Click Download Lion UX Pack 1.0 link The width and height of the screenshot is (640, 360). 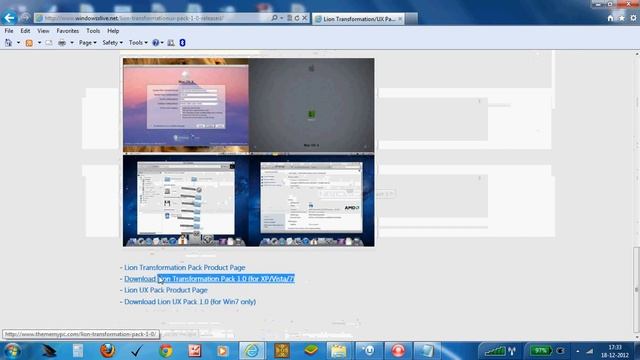pos(190,302)
